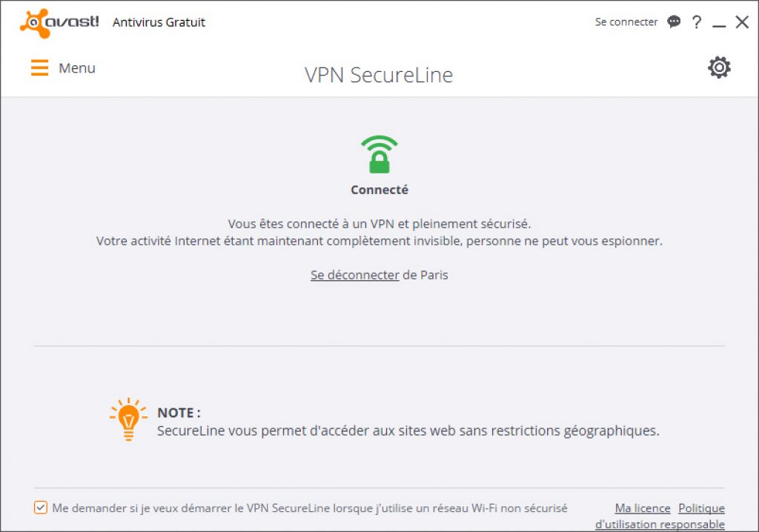This screenshot has height=532, width=759.
Task: Uncheck the unsecured Wi-Fi prompt checkbox
Action: point(41,508)
